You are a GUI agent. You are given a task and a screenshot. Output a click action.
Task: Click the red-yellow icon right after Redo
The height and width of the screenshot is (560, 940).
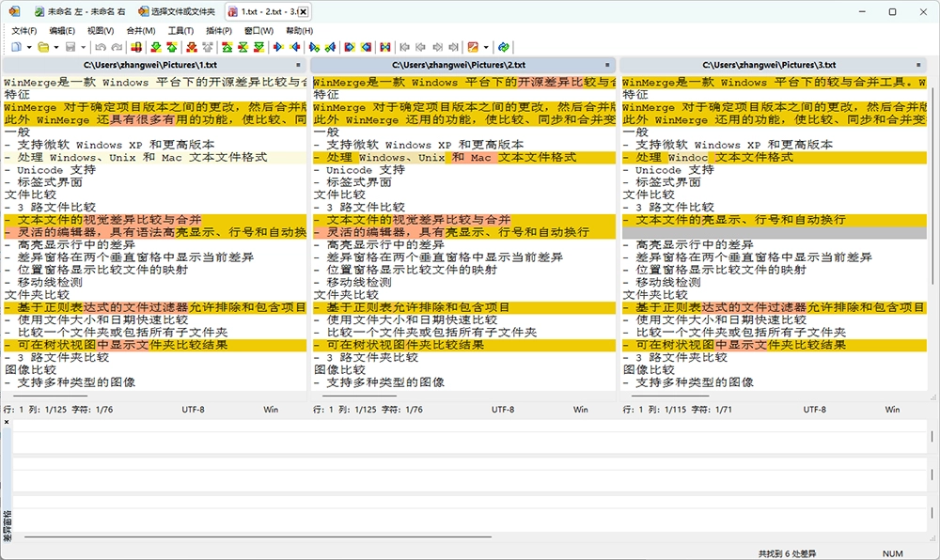[136, 47]
